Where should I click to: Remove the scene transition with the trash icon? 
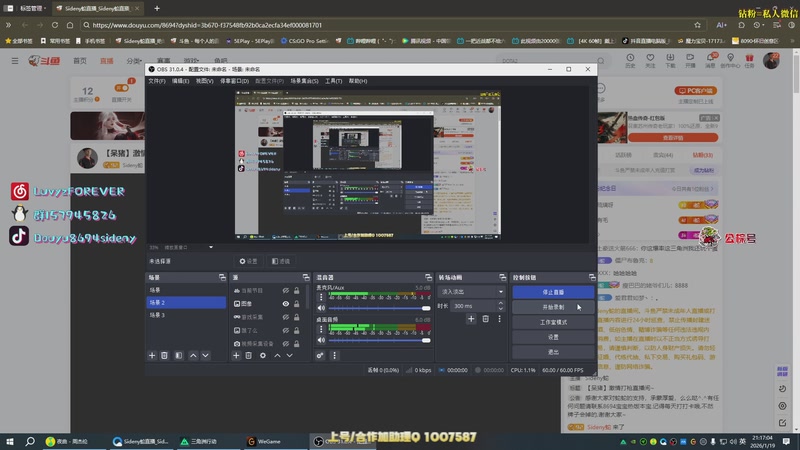tap(485, 319)
